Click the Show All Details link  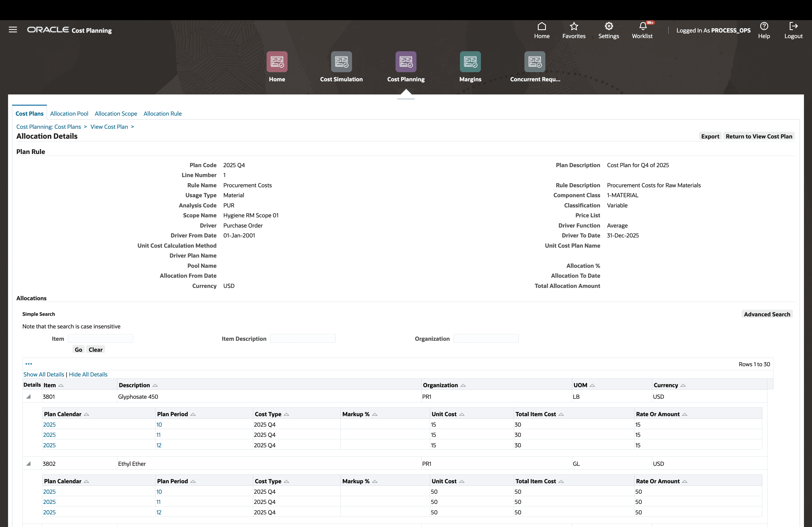(x=43, y=374)
